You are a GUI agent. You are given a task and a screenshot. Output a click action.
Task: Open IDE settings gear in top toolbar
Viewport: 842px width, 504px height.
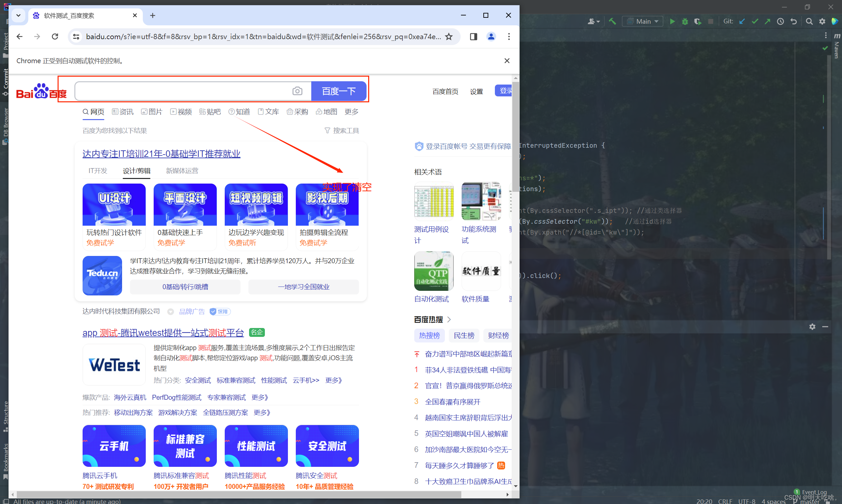[x=822, y=21]
